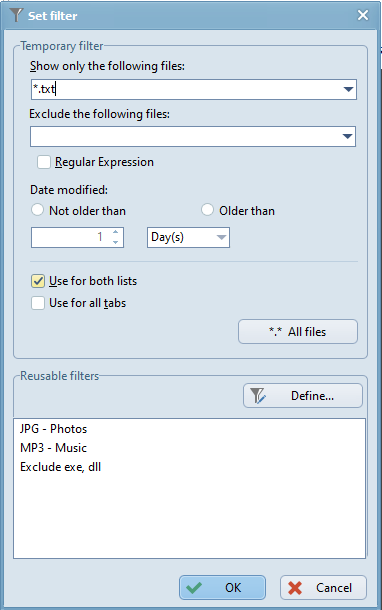
Task: Uncheck Use for both lists
Action: point(38,281)
